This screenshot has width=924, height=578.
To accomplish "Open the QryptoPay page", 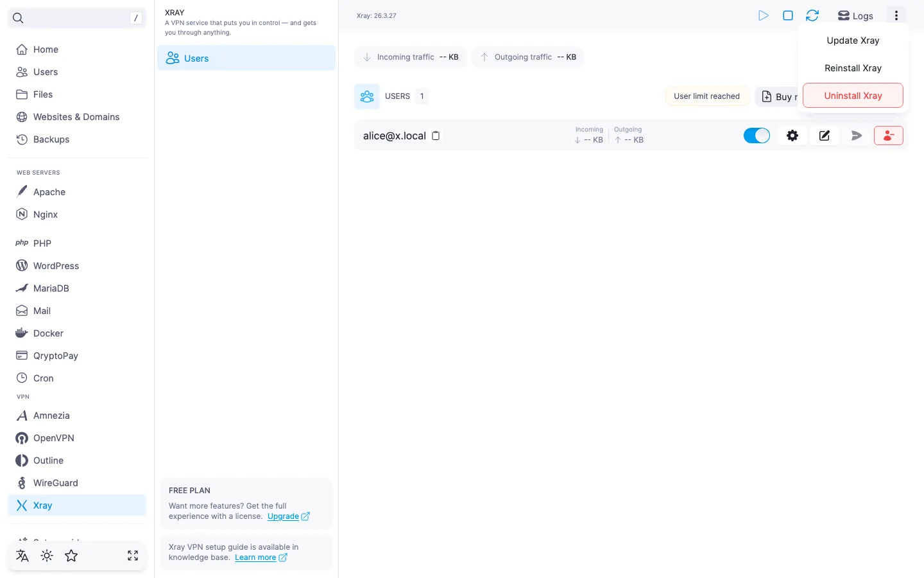I will (77, 356).
